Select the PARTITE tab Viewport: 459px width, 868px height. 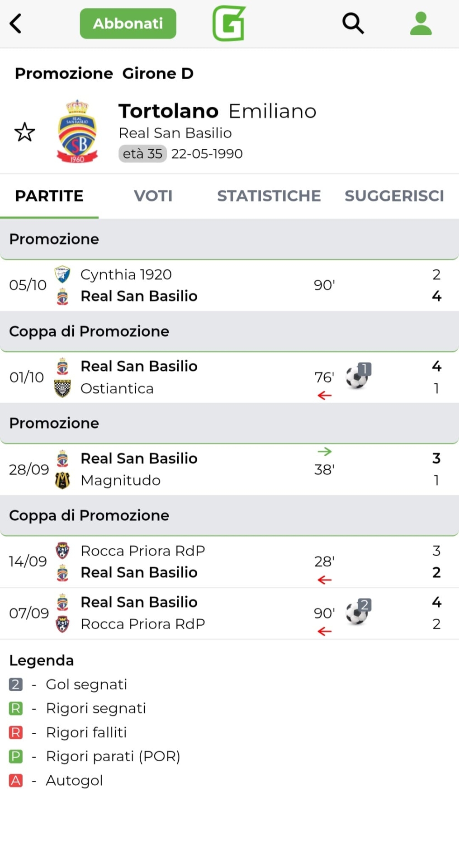[x=49, y=196]
